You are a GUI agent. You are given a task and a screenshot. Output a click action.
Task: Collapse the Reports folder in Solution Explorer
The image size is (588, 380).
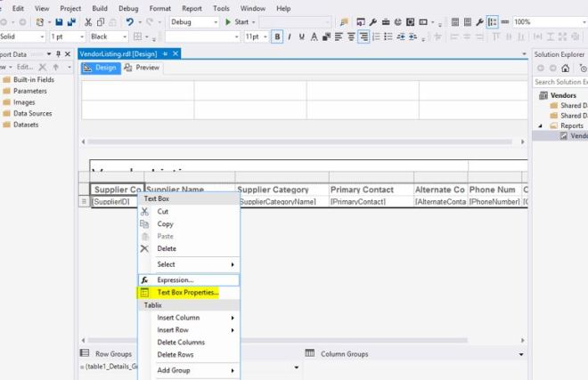point(539,125)
